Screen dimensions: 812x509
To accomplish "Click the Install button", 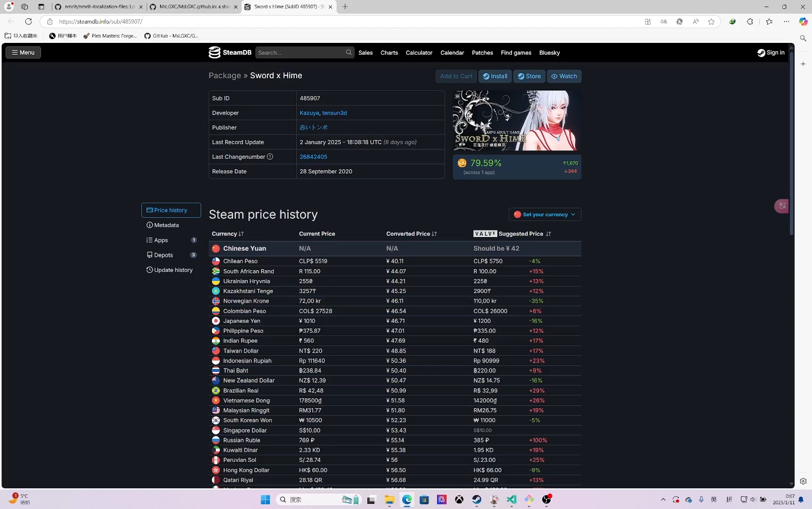I will (x=495, y=76).
